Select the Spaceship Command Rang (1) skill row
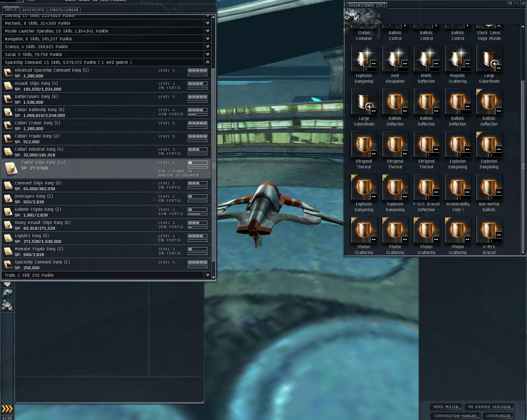The width and height of the screenshot is (527, 420). click(x=106, y=265)
